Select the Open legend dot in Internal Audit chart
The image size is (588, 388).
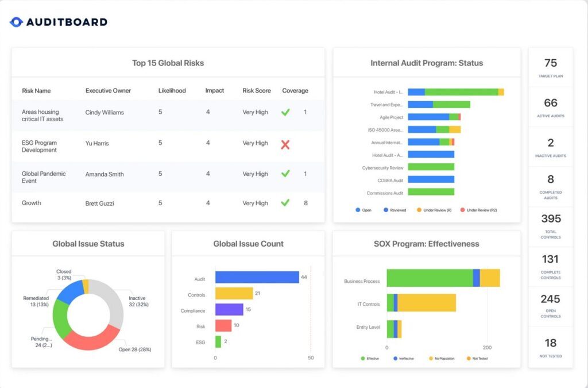pyautogui.click(x=357, y=210)
